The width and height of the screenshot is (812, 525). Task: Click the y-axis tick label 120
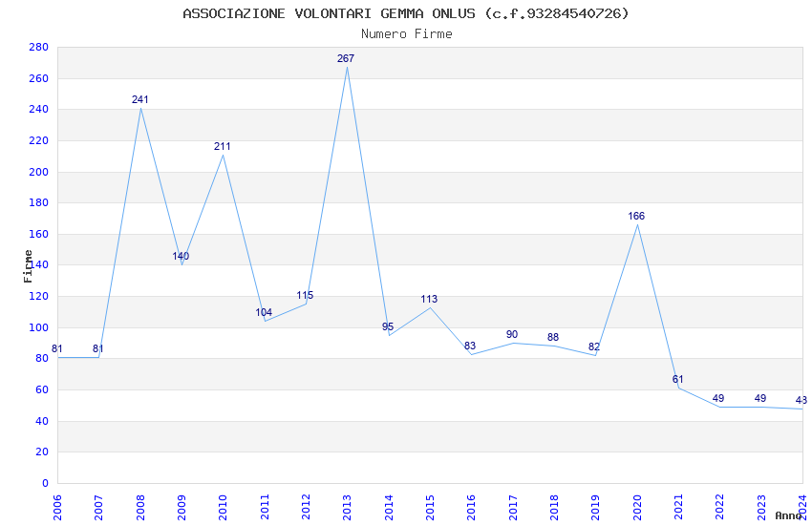[x=39, y=296]
